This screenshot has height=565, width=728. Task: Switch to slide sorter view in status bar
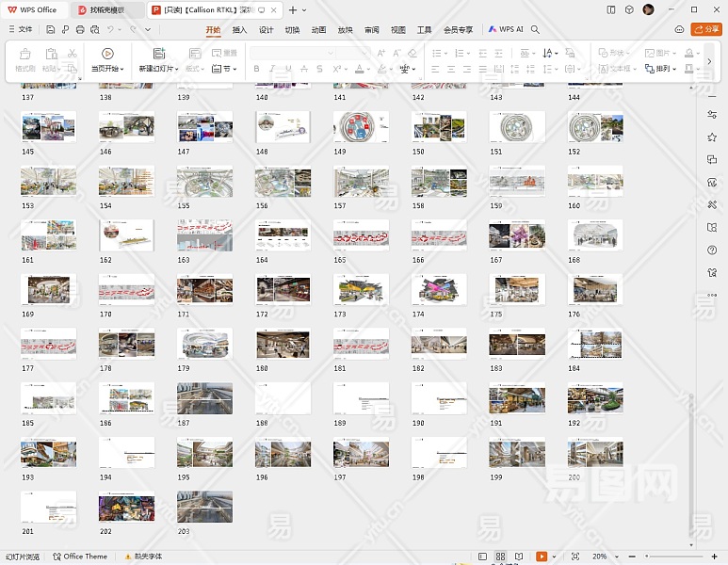click(501, 557)
